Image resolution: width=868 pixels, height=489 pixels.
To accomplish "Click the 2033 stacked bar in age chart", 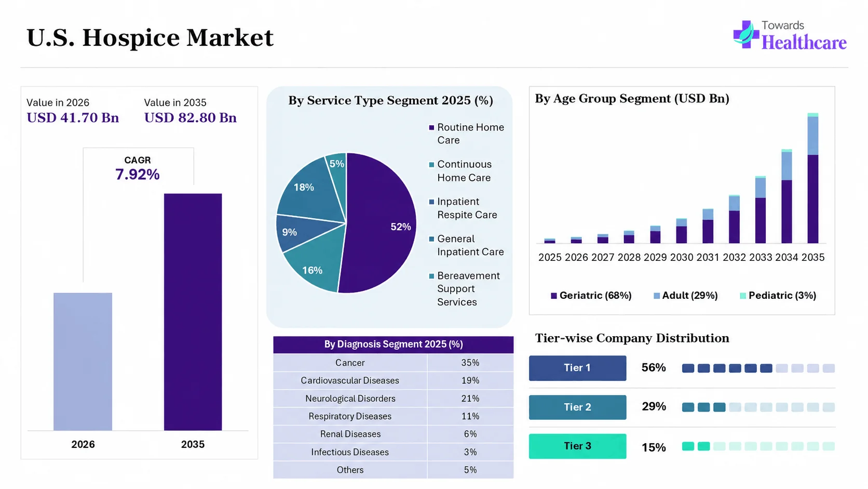I will click(760, 209).
